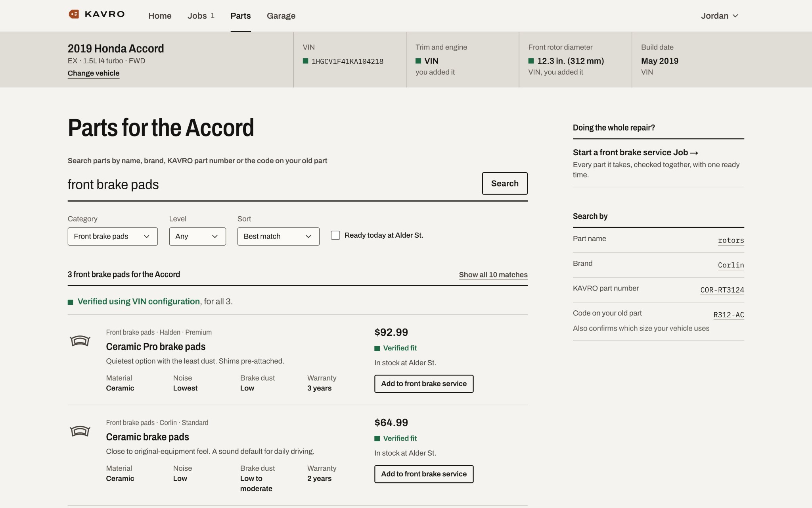This screenshot has width=812, height=508.
Task: Switch to the Garage tab
Action: [x=281, y=16]
